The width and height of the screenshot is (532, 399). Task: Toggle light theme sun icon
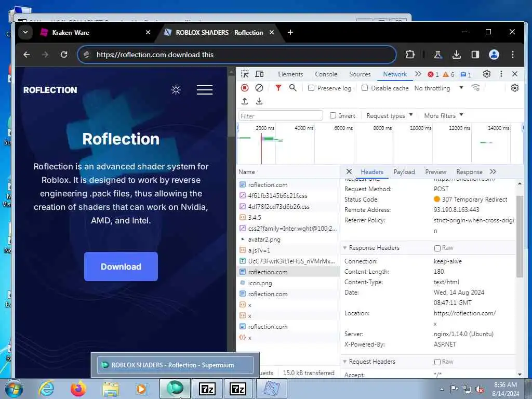click(176, 90)
